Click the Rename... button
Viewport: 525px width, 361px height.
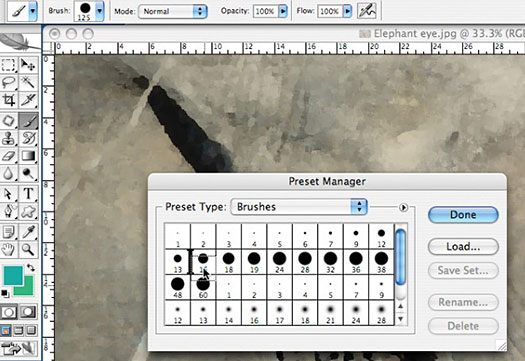coord(463,302)
